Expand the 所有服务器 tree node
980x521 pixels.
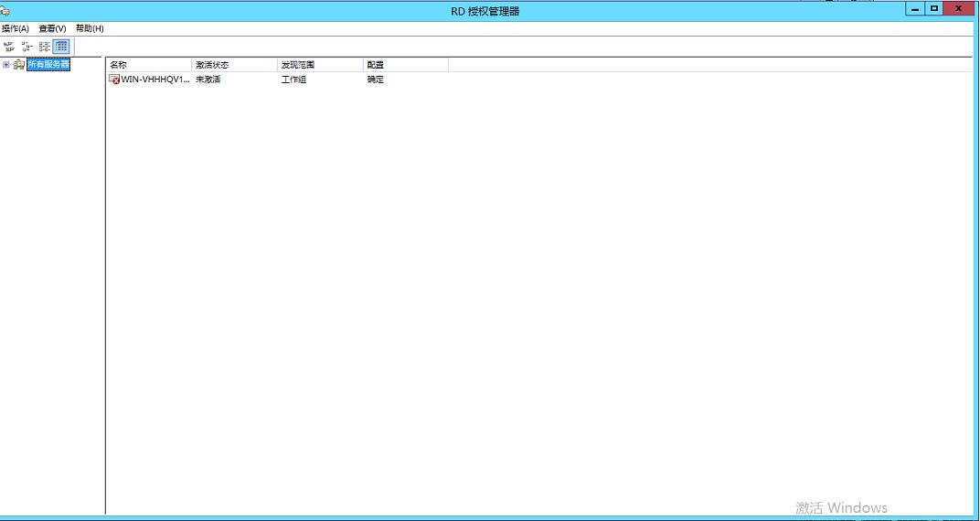[x=6, y=64]
